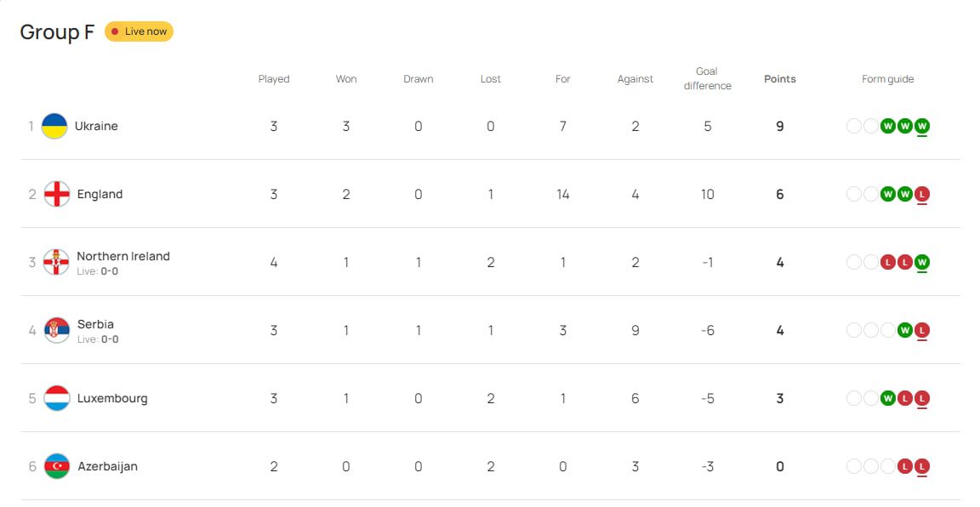The height and width of the screenshot is (507, 980).
Task: Open the Luxembourg team link
Action: point(112,398)
